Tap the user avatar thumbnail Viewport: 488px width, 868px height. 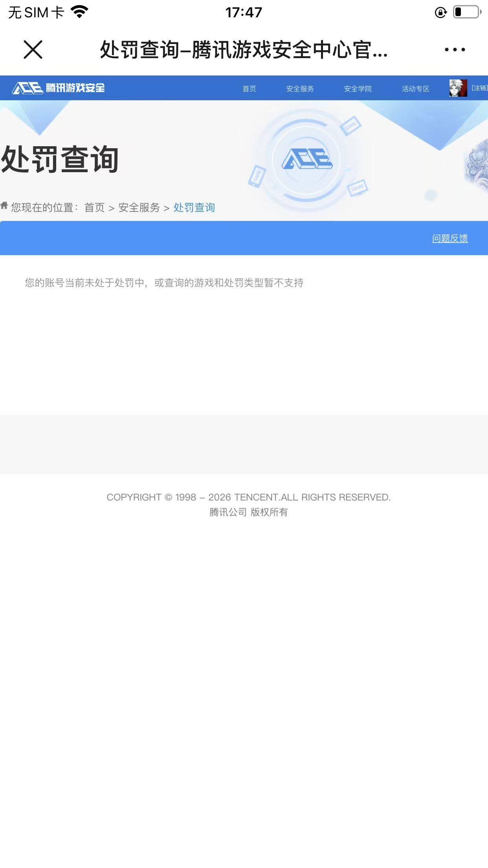[458, 88]
